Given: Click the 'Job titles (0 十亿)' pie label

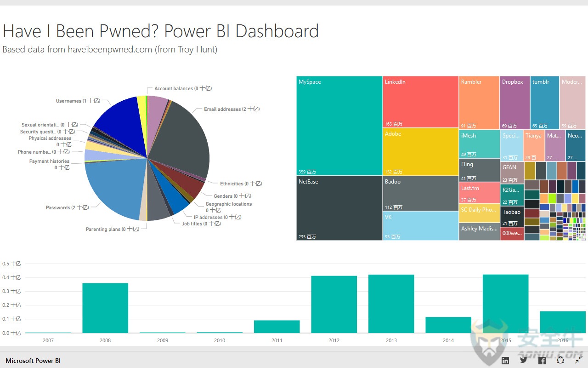Looking at the screenshot, I should point(201,224).
